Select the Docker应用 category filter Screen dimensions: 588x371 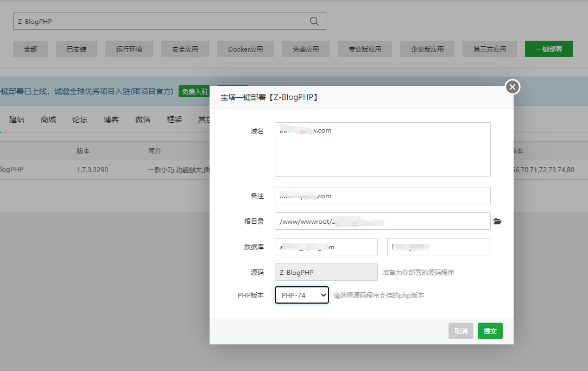pos(245,49)
